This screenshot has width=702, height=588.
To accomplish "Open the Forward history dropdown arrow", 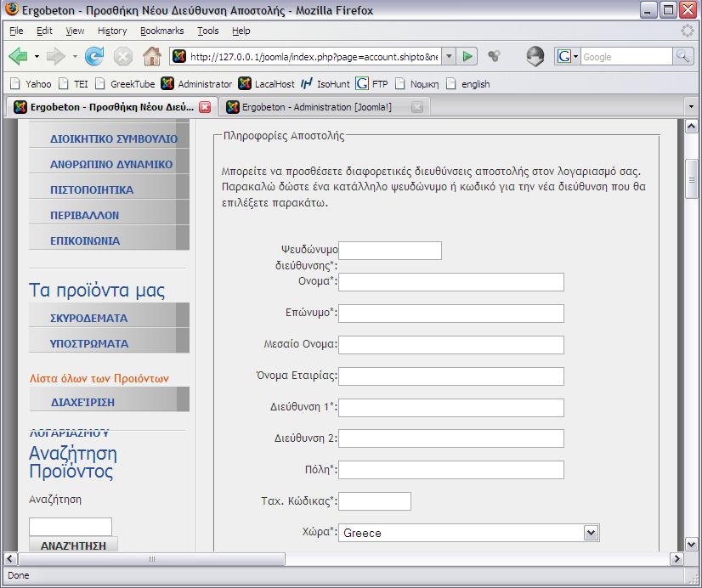I will coord(75,57).
